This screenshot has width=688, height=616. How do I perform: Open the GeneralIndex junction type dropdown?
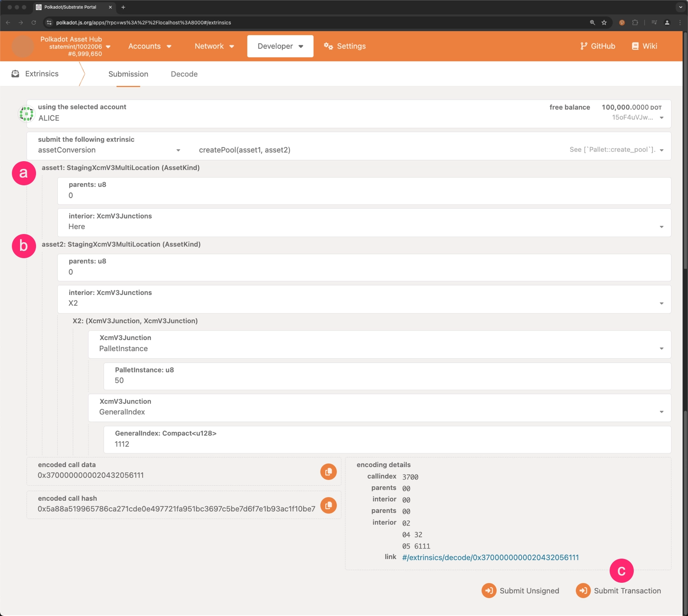click(x=661, y=412)
